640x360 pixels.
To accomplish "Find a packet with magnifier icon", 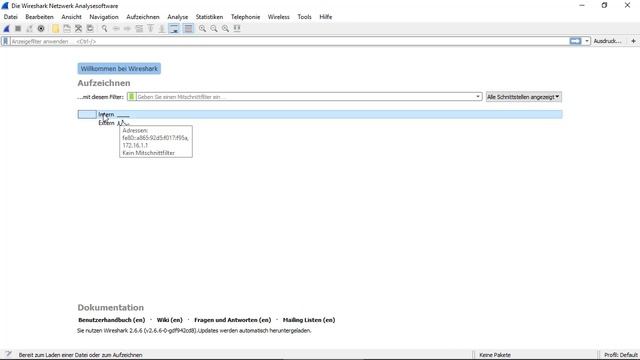I will pos(104,29).
